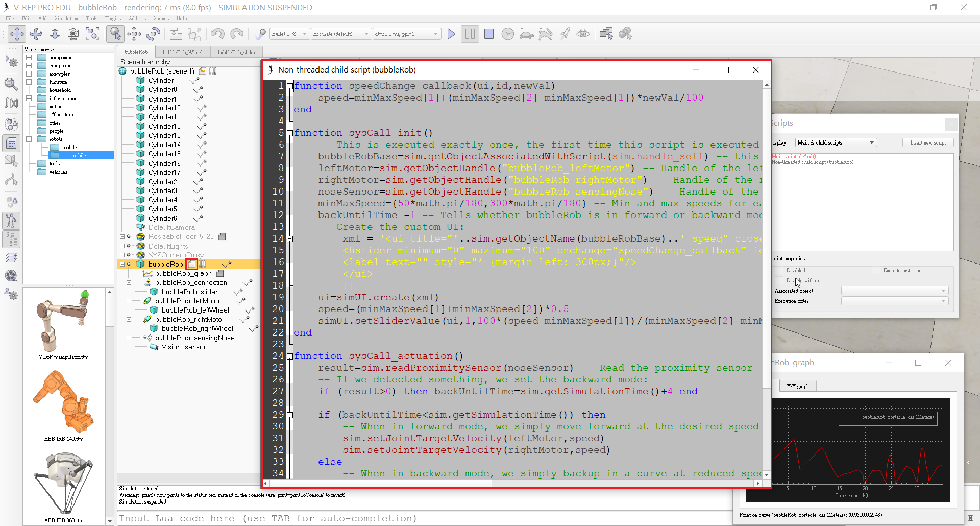The width and height of the screenshot is (980, 526).
Task: Stop the simulation with square button
Action: pos(489,34)
